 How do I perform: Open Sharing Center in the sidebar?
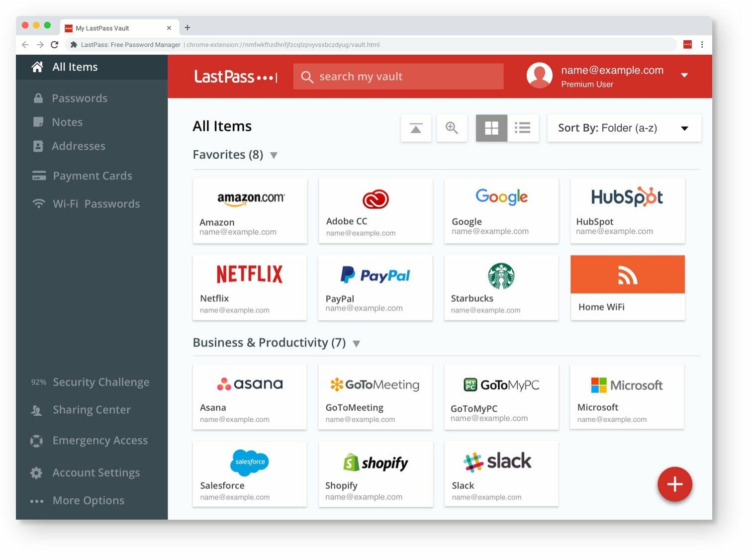92,410
